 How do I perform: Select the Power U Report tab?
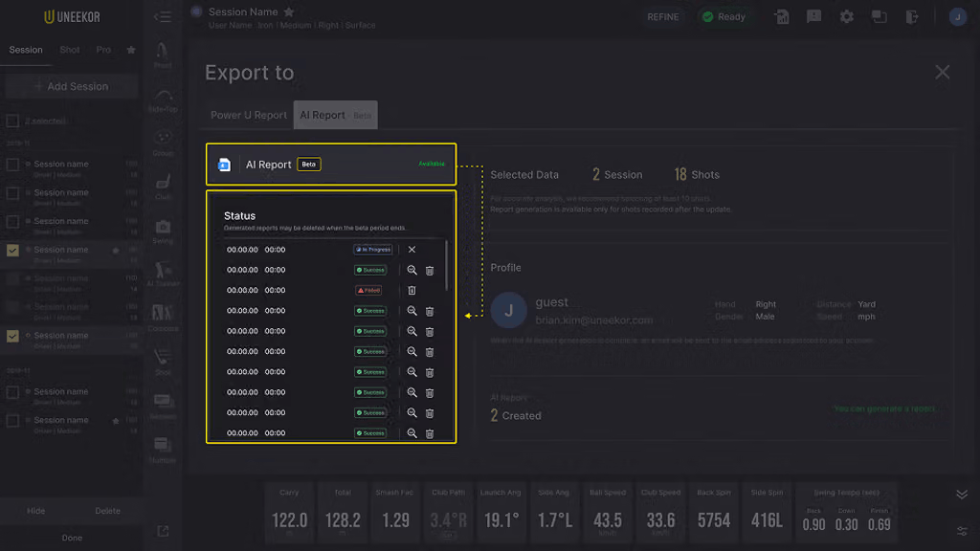(x=249, y=115)
